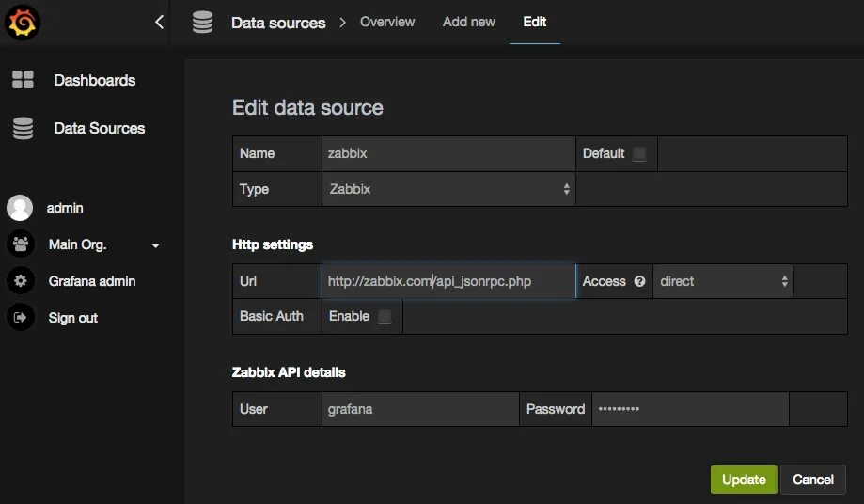This screenshot has height=504, width=864.
Task: Click the Url input field
Action: click(x=448, y=281)
